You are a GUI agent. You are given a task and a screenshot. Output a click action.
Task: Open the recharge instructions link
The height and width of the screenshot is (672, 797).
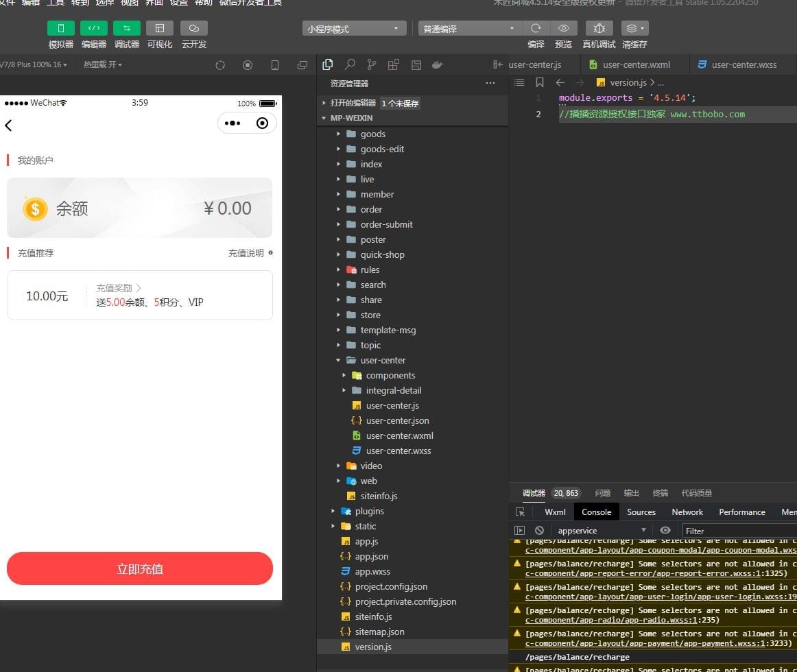click(x=250, y=253)
